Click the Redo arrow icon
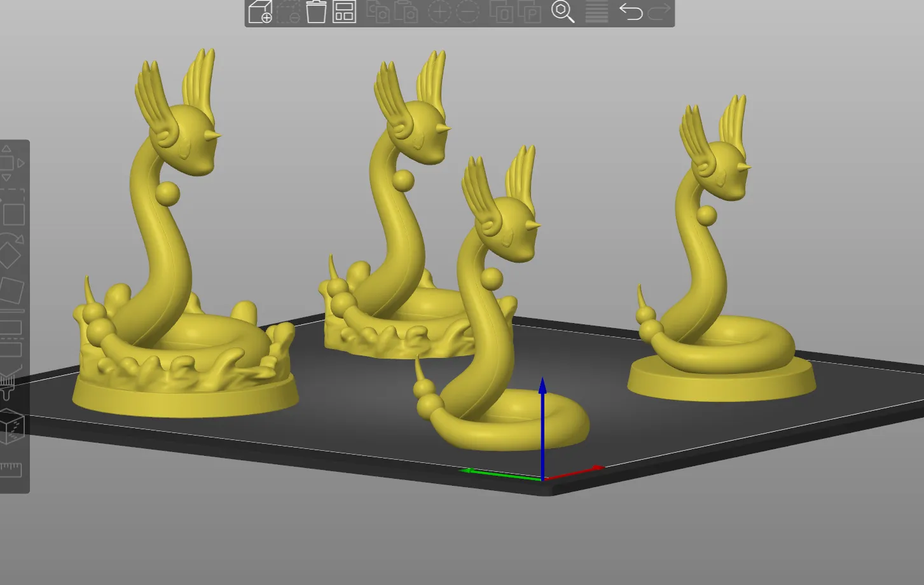The width and height of the screenshot is (924, 585). pos(659,11)
